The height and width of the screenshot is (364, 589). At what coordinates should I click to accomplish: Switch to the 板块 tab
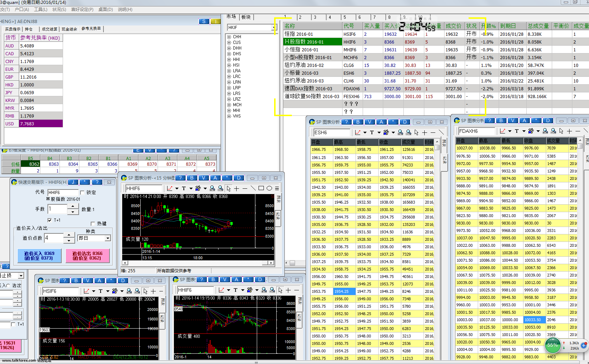246,17
